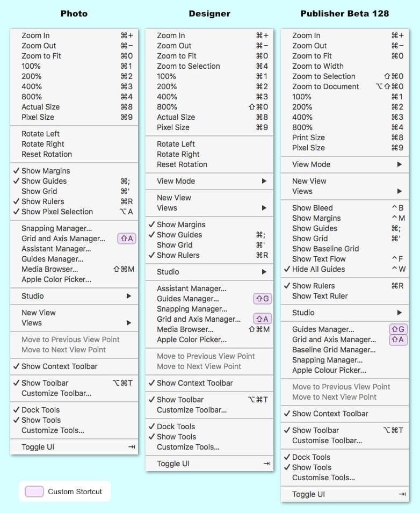The image size is (420, 513).
Task: Select Show Text Ruler in Publisher menu
Action: pos(345,296)
